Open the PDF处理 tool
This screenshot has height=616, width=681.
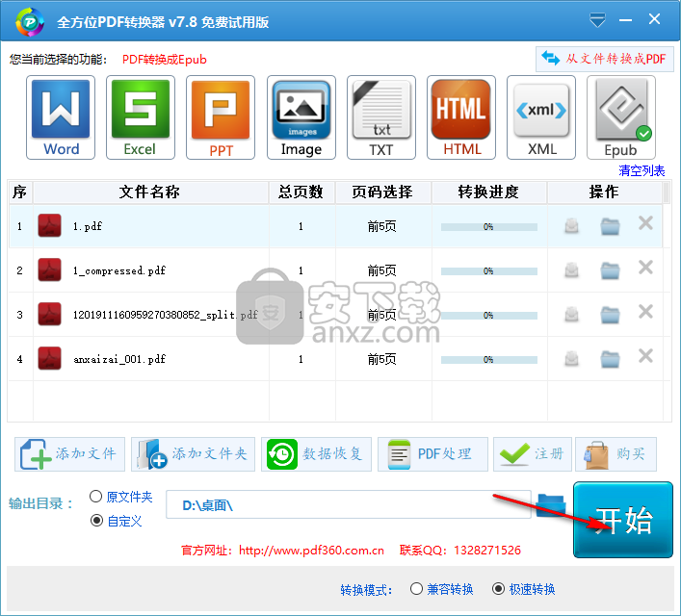pyautogui.click(x=433, y=454)
